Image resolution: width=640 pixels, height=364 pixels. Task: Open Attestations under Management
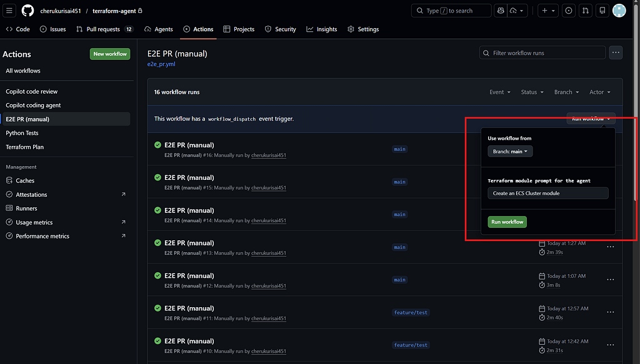pos(66,194)
